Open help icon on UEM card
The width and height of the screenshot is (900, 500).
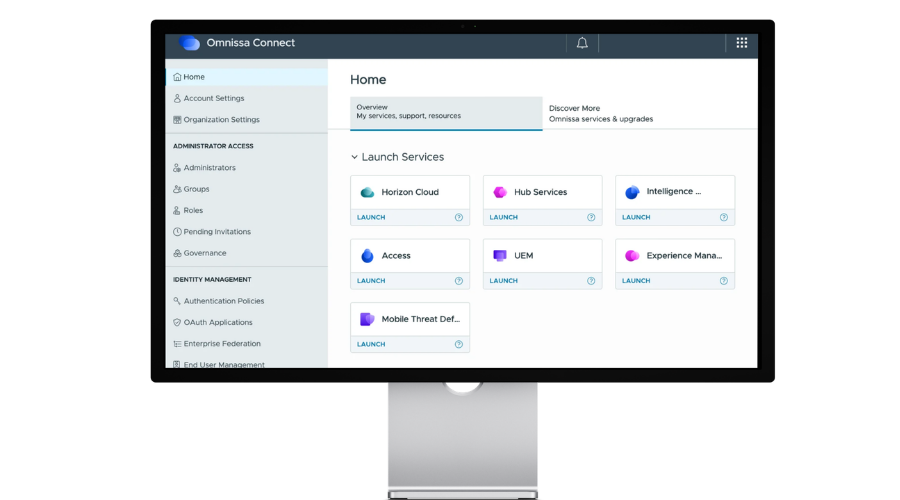(591, 281)
